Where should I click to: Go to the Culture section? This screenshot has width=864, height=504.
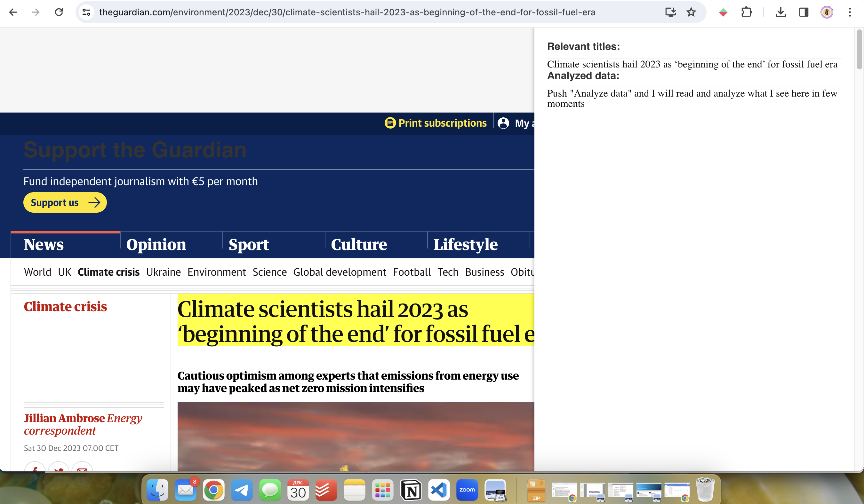coord(359,245)
